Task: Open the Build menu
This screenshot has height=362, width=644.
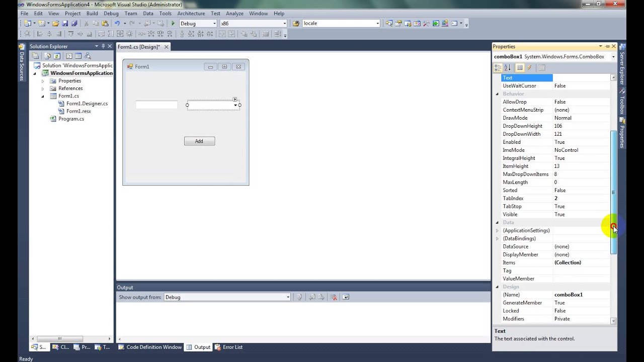Action: click(x=92, y=14)
